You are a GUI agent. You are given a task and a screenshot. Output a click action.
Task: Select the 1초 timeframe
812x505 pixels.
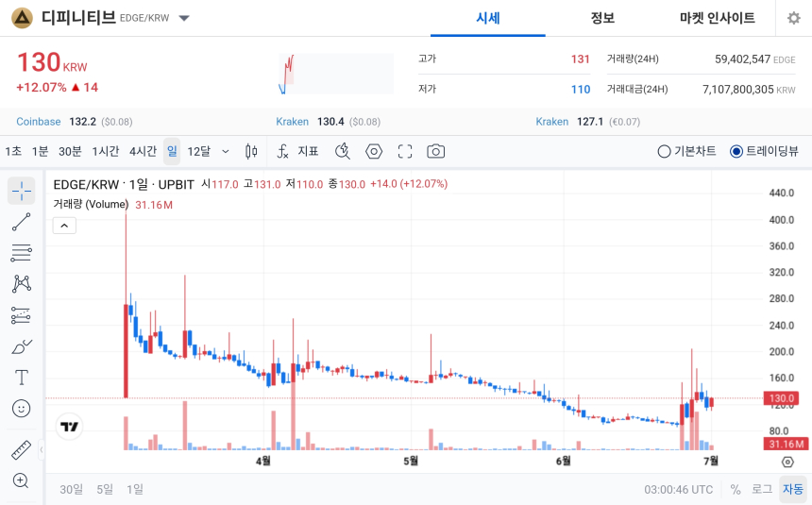(13, 151)
